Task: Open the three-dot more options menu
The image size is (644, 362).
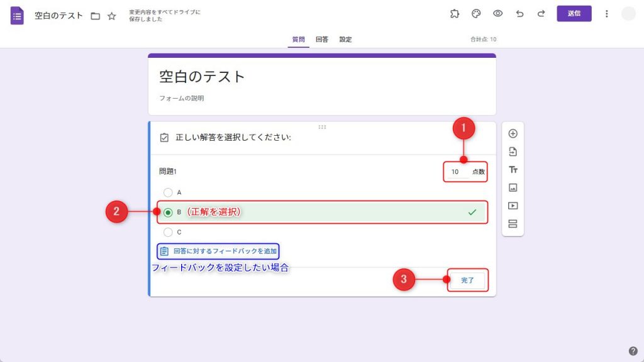Action: pyautogui.click(x=607, y=14)
